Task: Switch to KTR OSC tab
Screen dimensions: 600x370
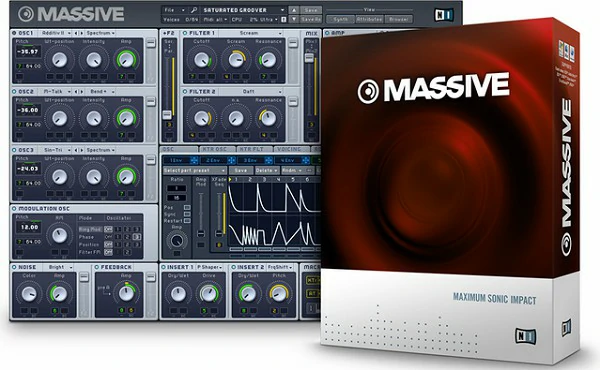Action: point(217,149)
